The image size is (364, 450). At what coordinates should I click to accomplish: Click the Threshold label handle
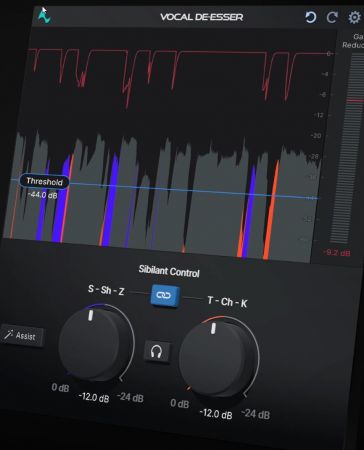pos(44,181)
